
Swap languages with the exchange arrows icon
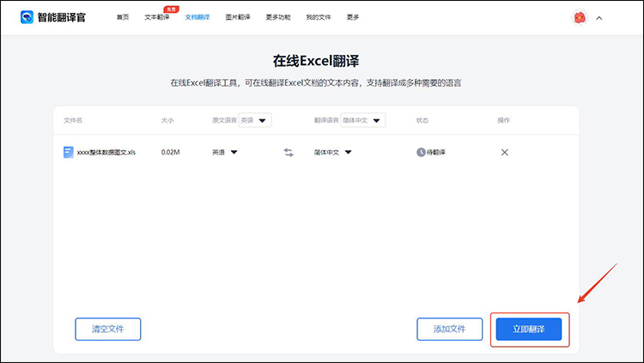point(289,153)
